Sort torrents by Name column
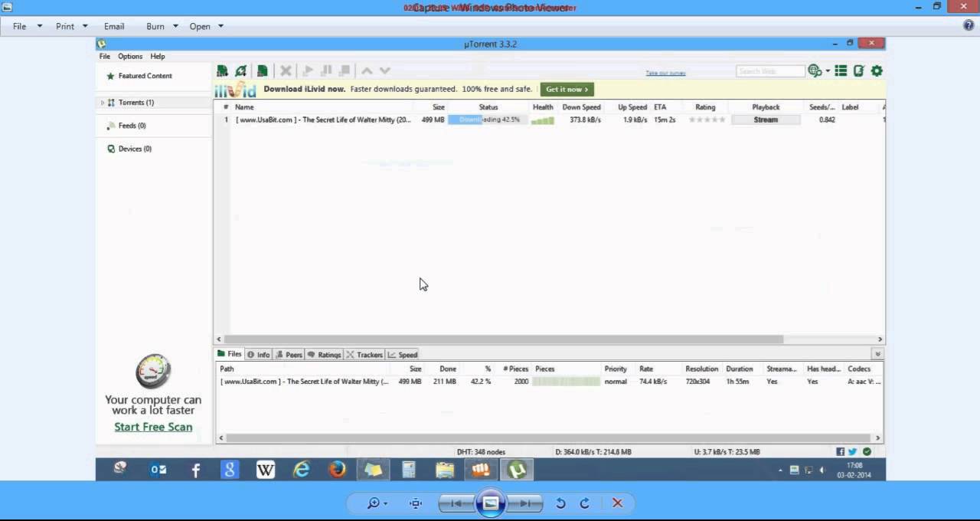Image resolution: width=980 pixels, height=521 pixels. pos(244,107)
